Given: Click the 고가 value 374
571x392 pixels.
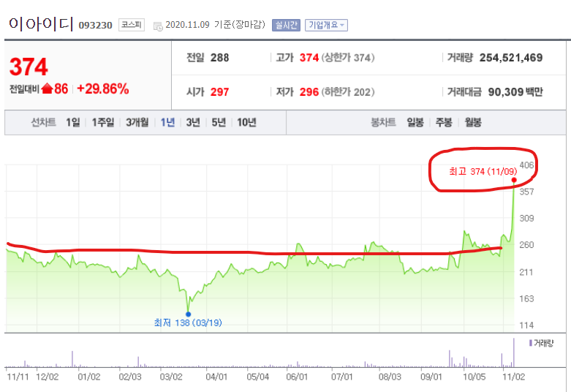Looking at the screenshot, I should tap(309, 58).
